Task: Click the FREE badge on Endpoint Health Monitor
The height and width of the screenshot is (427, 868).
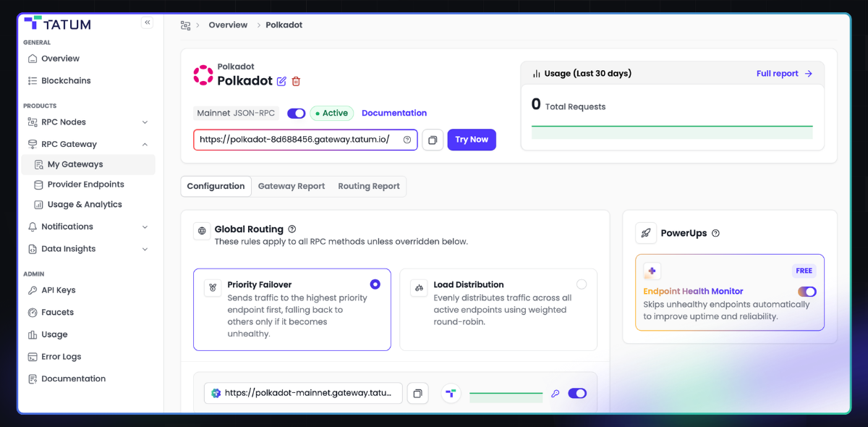Action: (x=804, y=271)
